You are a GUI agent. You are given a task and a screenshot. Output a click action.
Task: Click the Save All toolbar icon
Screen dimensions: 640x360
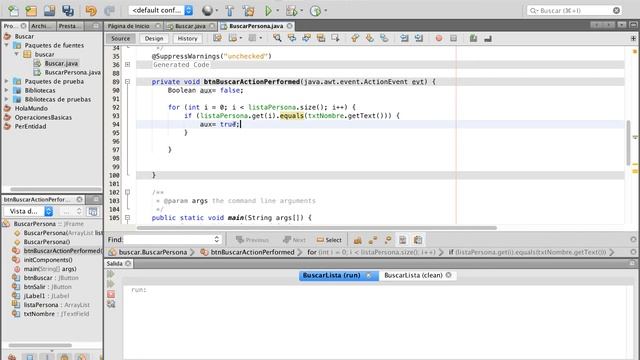[68, 11]
